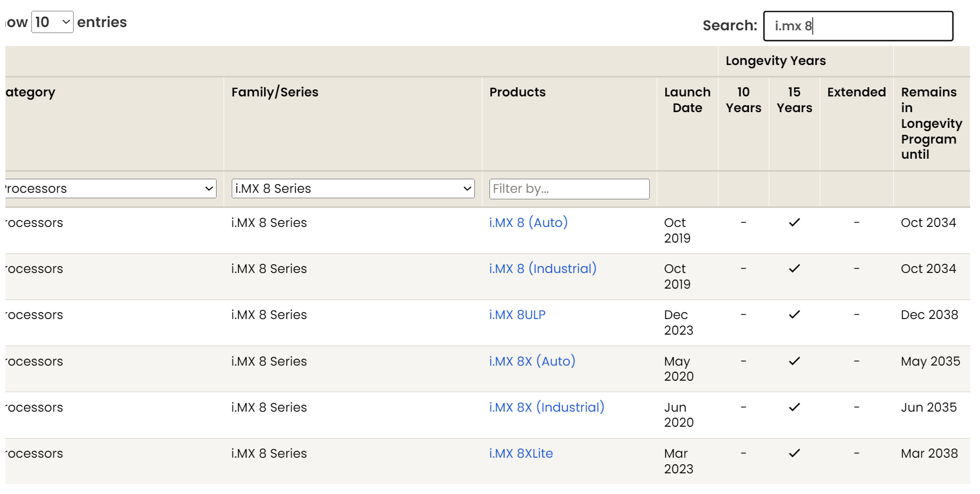Open the i.MX 8X (Industrial) product link
This screenshot has width=980, height=494.
(547, 407)
